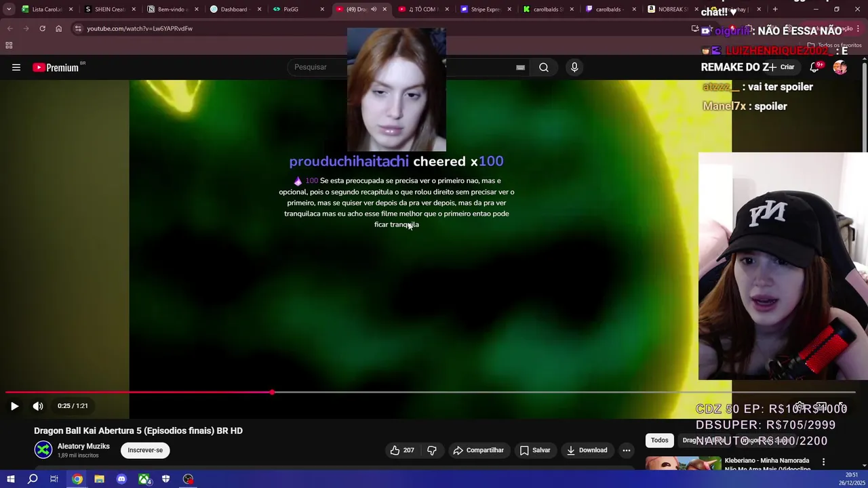Open the Kleberiano recommended video thumbnail
Screen dimensions: 868x488
(x=683, y=464)
